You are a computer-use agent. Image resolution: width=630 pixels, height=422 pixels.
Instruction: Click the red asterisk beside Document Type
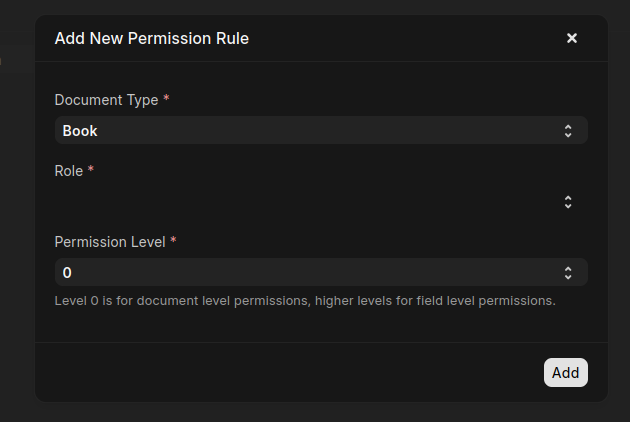tap(166, 100)
